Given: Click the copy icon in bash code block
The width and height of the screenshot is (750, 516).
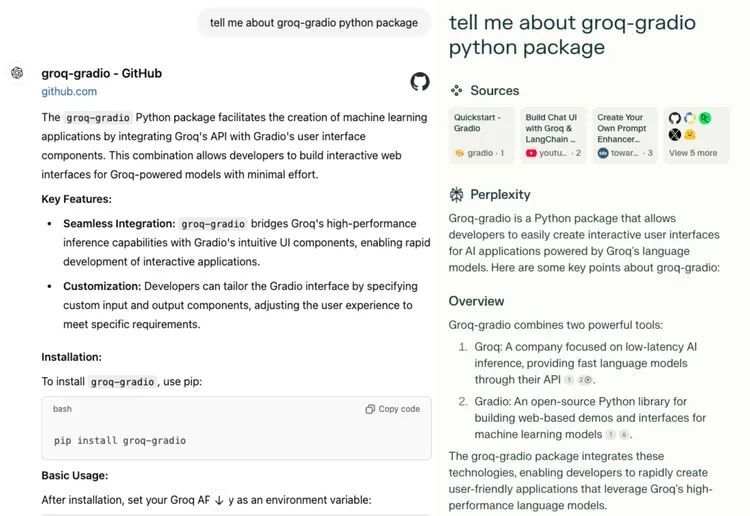Looking at the screenshot, I should click(x=370, y=409).
